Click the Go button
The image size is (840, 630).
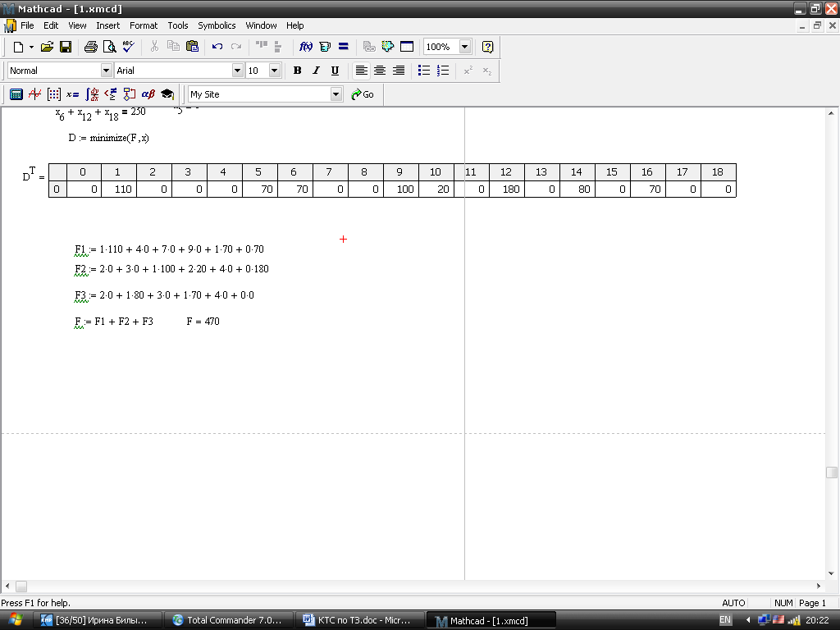pos(363,95)
